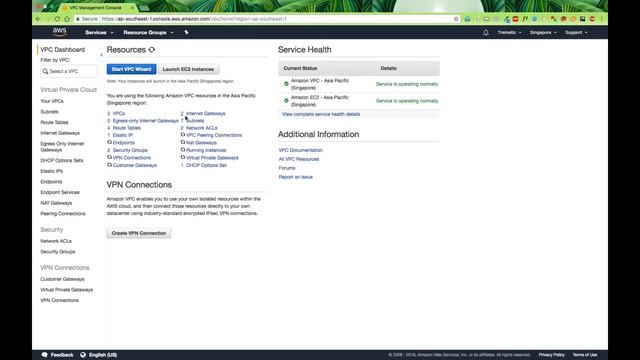Open NAT Gateways resource link

tap(201, 143)
